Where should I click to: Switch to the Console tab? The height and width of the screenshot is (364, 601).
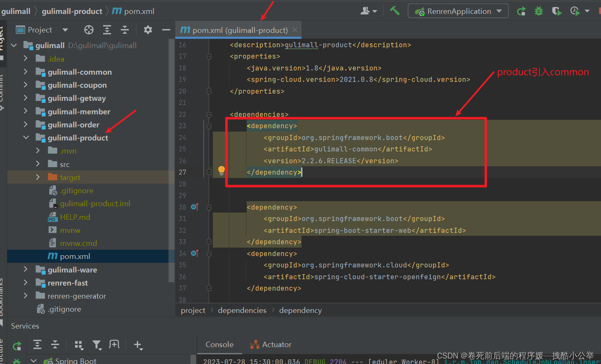(219, 345)
